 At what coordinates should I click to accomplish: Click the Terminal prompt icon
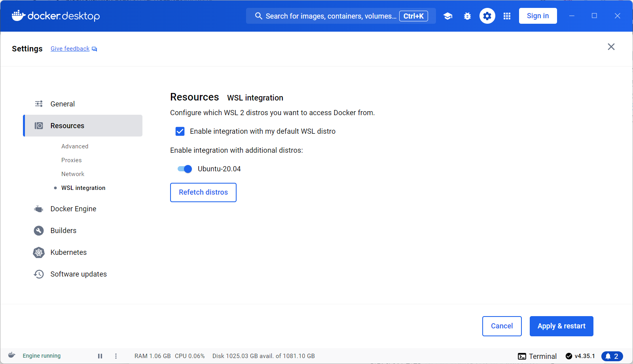[x=522, y=356]
